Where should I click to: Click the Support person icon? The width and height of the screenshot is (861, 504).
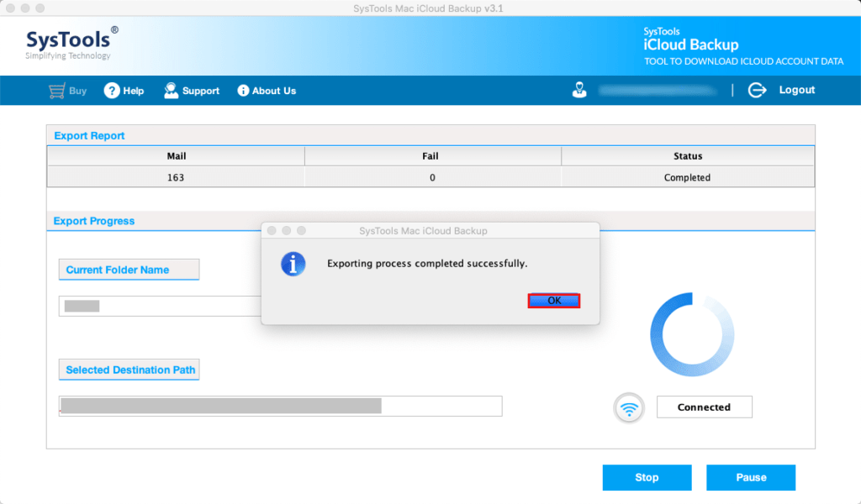tap(171, 91)
